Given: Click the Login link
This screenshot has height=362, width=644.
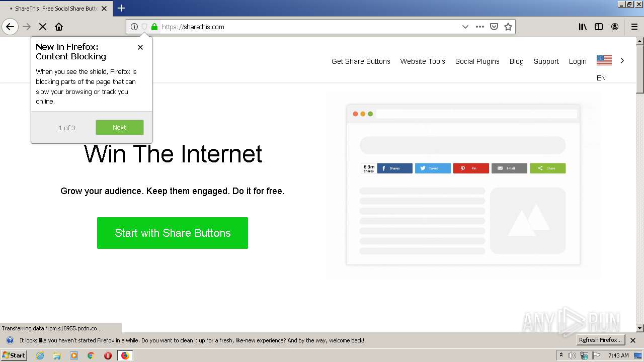Looking at the screenshot, I should click(x=578, y=61).
